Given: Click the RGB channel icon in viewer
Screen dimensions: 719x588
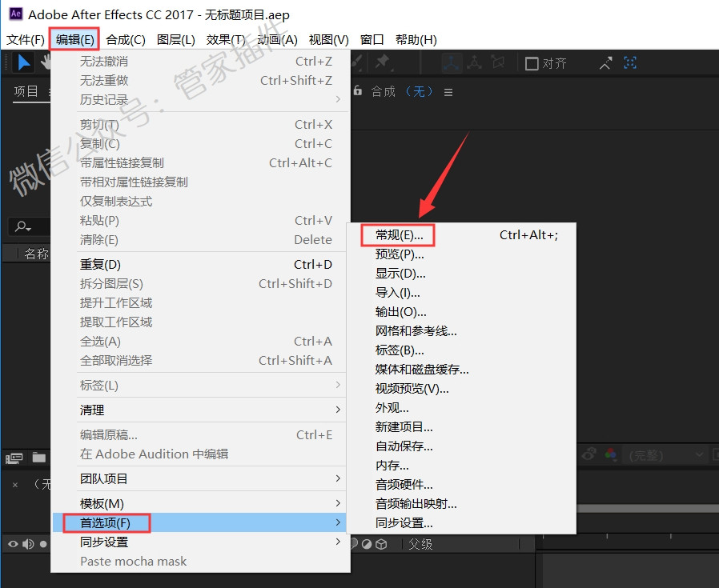Looking at the screenshot, I should coord(610,454).
